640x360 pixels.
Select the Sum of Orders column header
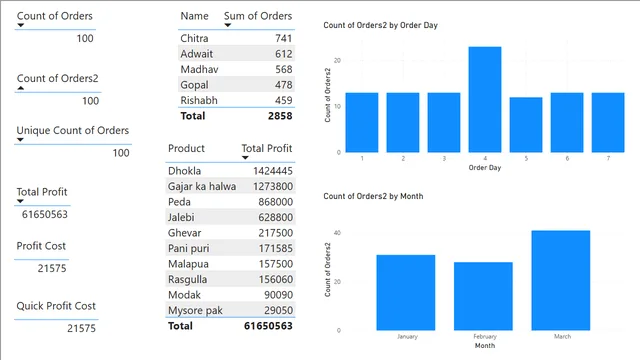[258, 16]
